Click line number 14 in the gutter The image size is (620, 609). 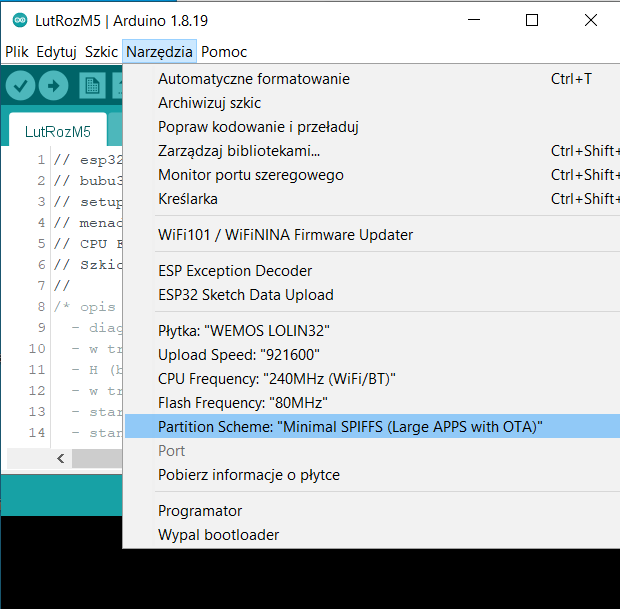click(37, 433)
